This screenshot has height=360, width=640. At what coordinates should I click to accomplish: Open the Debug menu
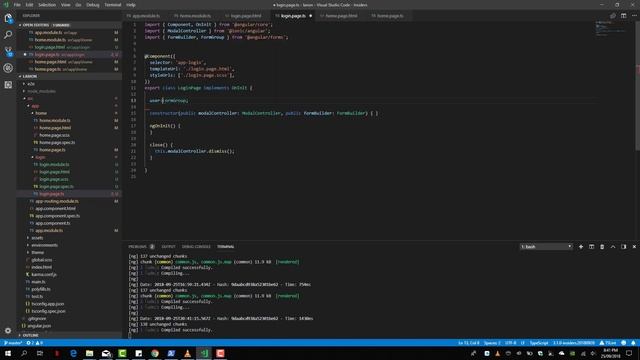pos(93,5)
